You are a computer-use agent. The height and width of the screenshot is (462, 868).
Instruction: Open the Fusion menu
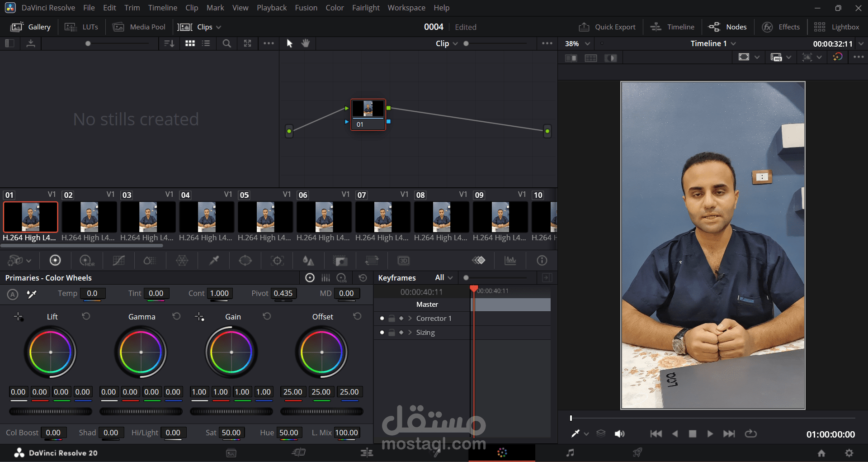pos(306,8)
